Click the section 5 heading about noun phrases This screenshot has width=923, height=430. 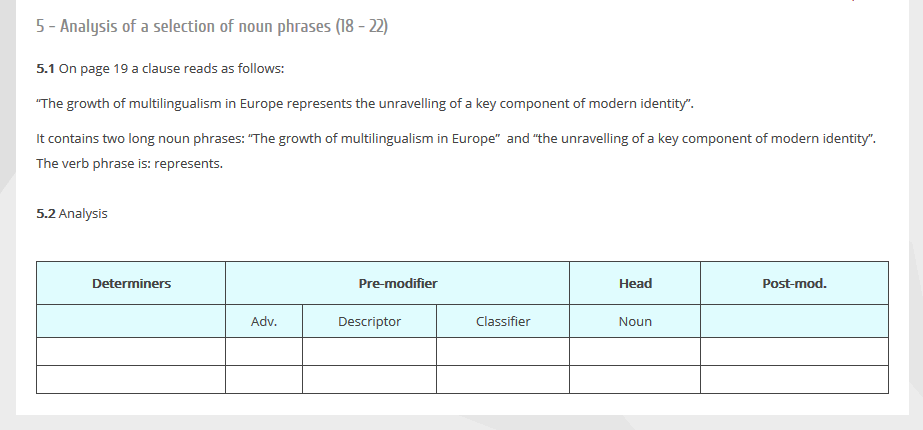(211, 26)
